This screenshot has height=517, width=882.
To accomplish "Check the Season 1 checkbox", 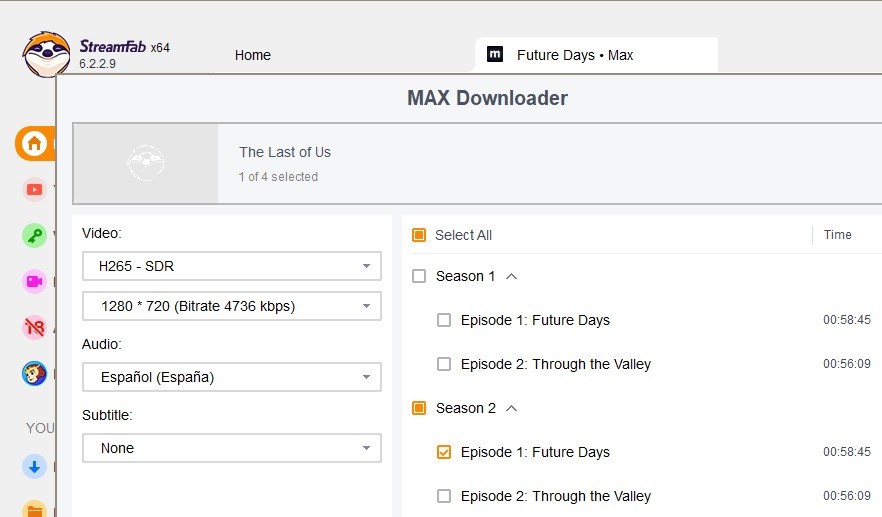I will pyautogui.click(x=419, y=276).
